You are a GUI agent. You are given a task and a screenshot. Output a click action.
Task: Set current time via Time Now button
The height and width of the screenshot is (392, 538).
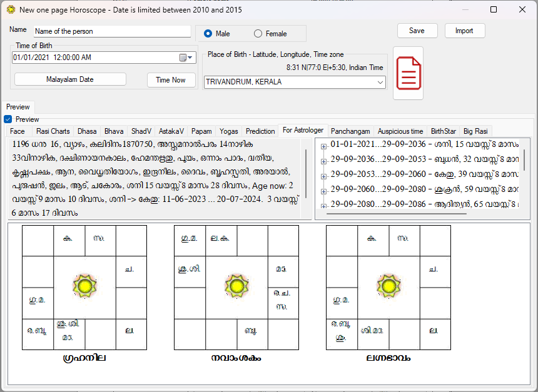[171, 79]
